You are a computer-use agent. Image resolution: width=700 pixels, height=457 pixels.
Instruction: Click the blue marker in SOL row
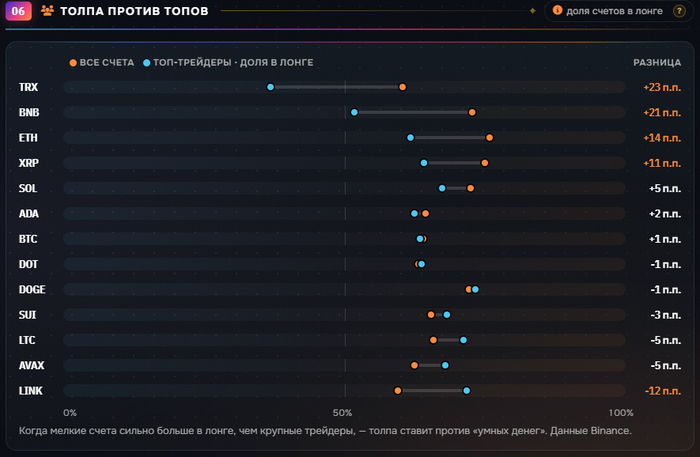[x=442, y=188]
